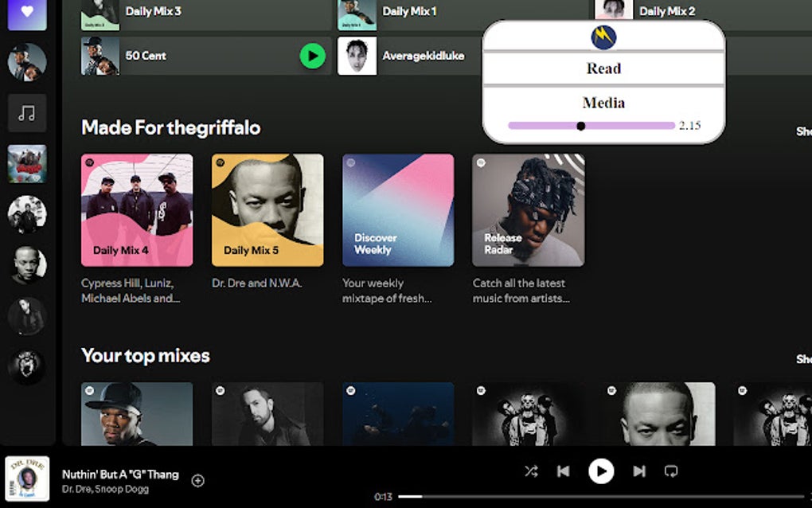
Task: Open the dark blue top mix cover
Action: 398,414
